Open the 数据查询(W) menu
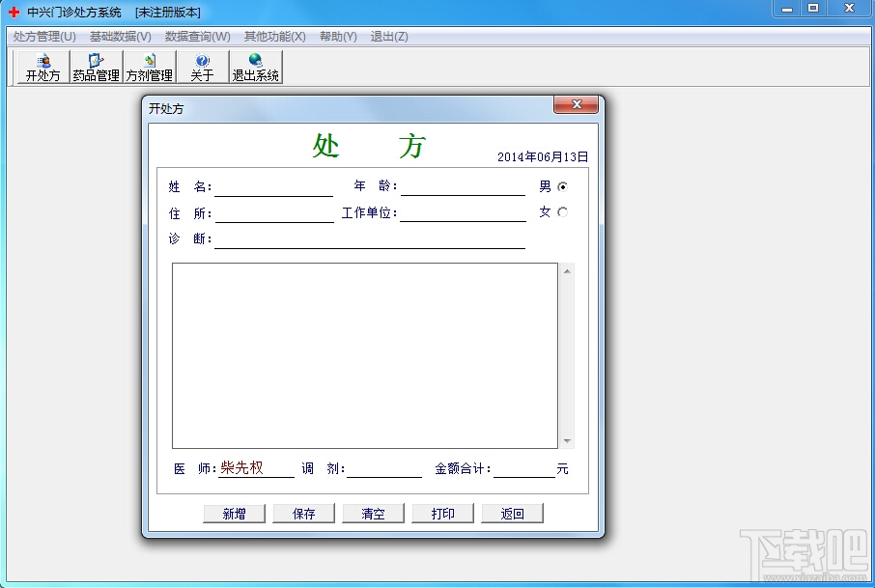The height and width of the screenshot is (588, 875). [198, 37]
